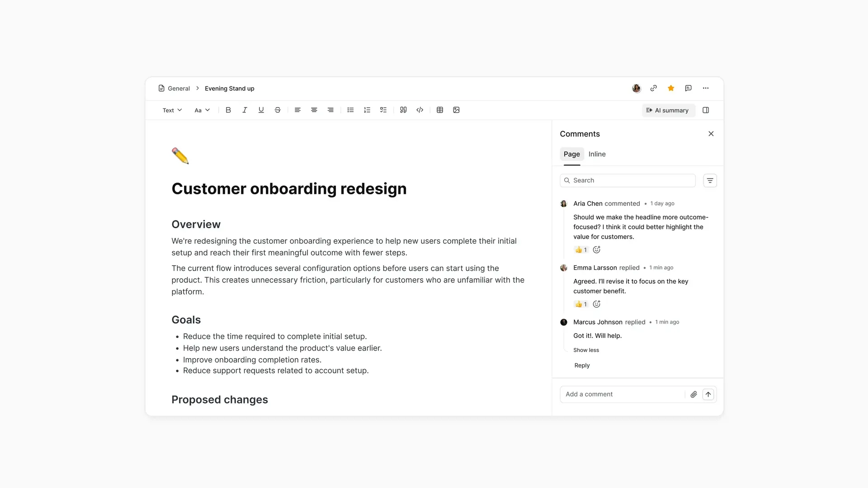Click the pencil page emoji icon

pos(180,156)
